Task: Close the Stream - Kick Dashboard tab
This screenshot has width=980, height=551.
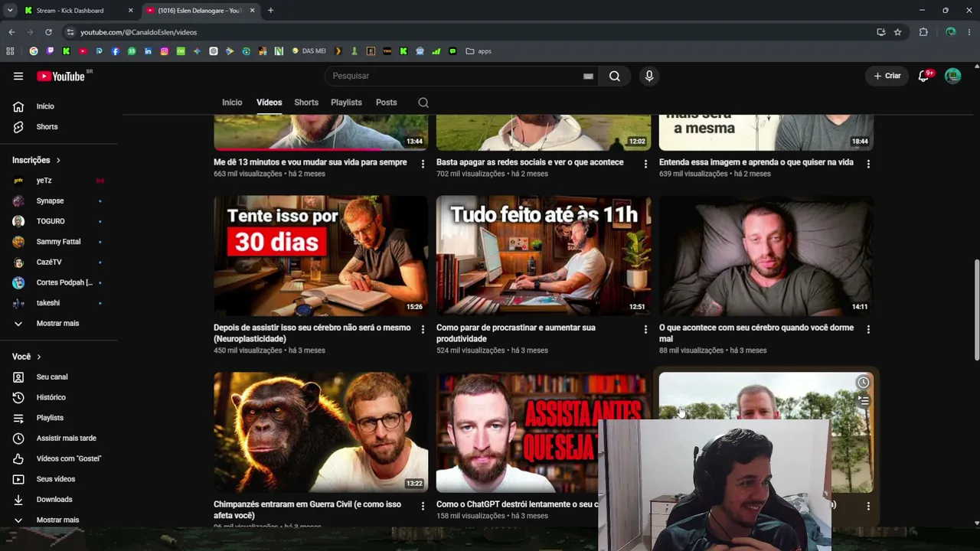Action: (130, 11)
